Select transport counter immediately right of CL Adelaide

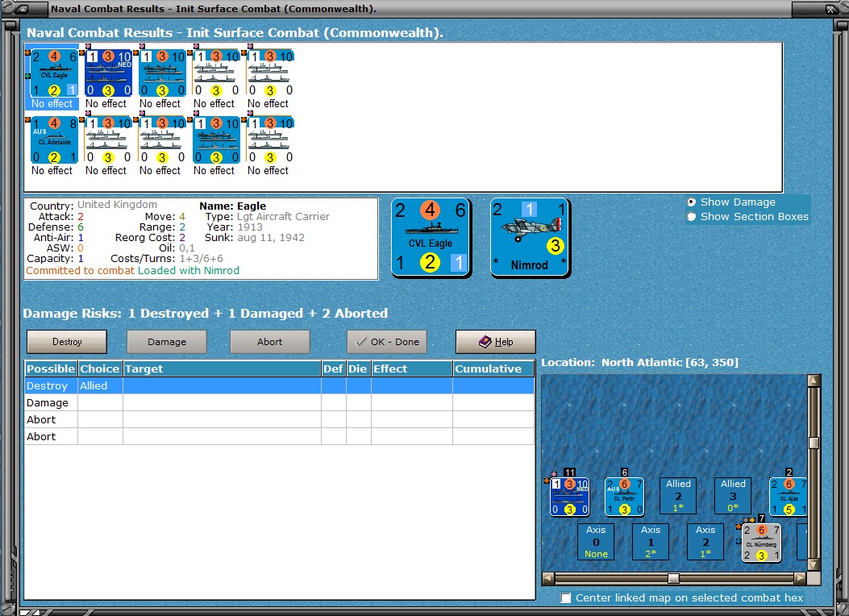108,139
